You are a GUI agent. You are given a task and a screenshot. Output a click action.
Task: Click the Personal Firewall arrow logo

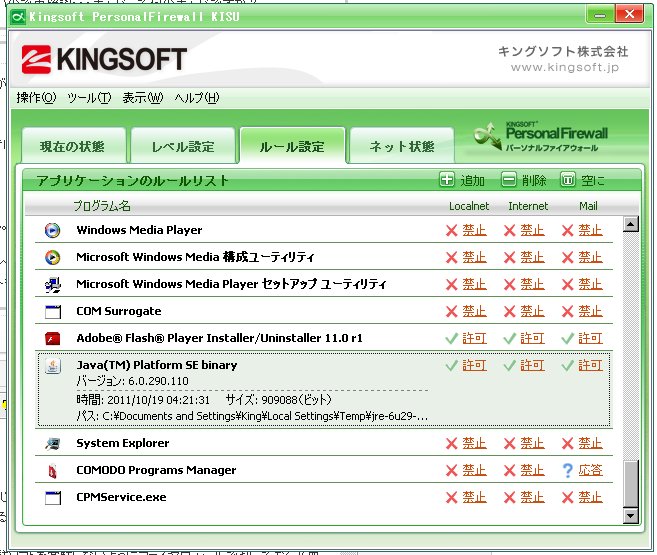tap(488, 136)
